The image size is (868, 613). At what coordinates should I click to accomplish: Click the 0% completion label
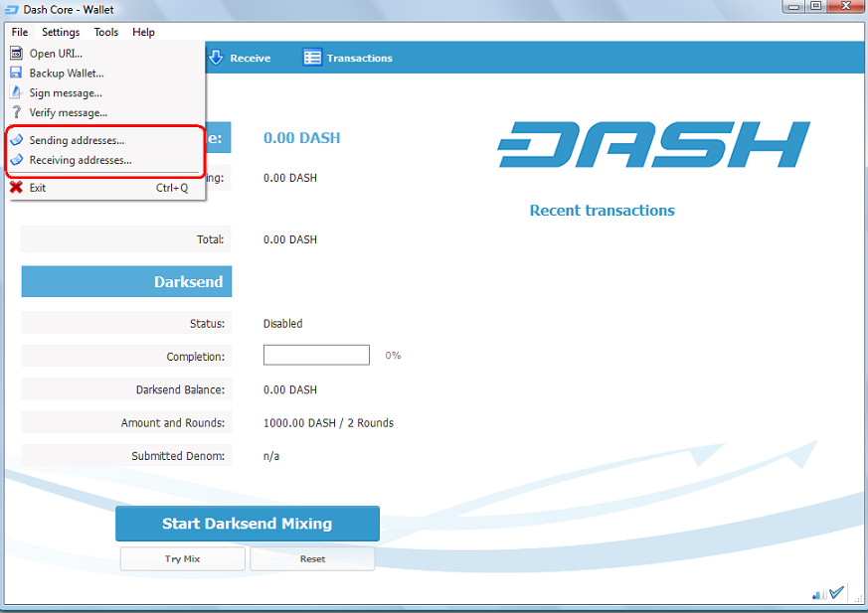pos(393,356)
